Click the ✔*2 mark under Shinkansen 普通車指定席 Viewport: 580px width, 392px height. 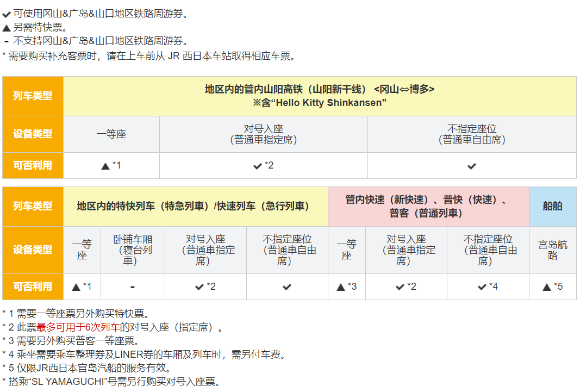(263, 165)
